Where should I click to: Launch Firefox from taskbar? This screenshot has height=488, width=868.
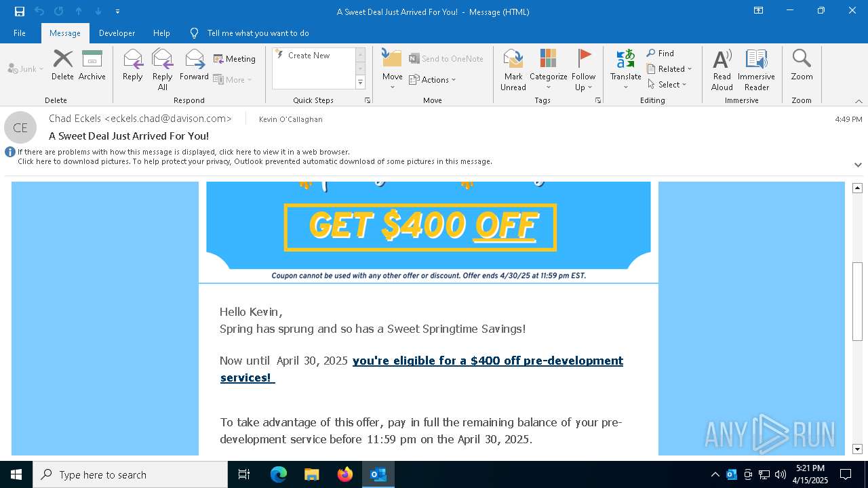pos(344,474)
